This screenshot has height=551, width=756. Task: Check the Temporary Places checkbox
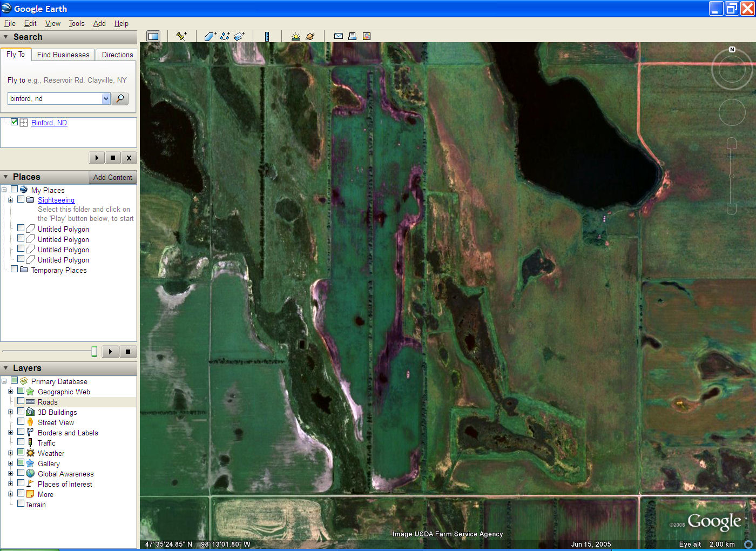[14, 269]
